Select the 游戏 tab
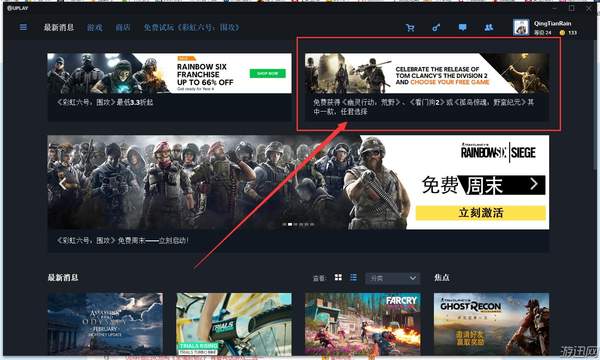The width and height of the screenshot is (600, 360). point(95,28)
